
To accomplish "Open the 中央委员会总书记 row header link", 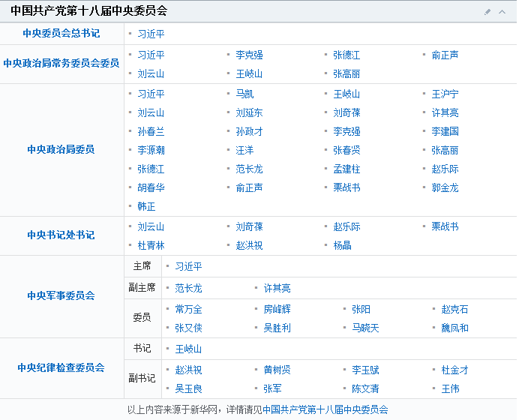I will click(x=61, y=34).
